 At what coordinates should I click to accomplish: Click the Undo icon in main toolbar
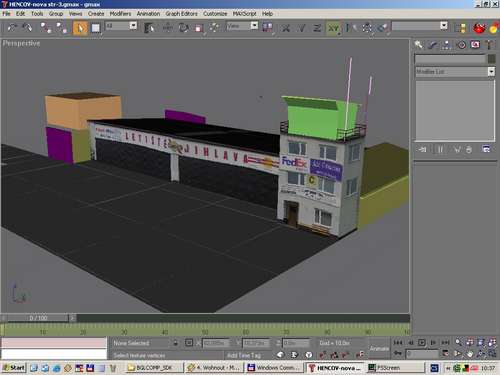coord(12,27)
